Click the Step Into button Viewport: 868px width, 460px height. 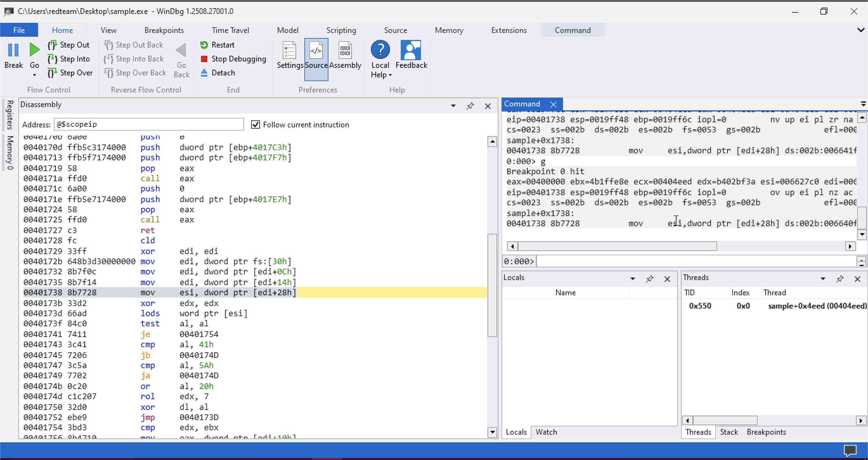coord(69,59)
